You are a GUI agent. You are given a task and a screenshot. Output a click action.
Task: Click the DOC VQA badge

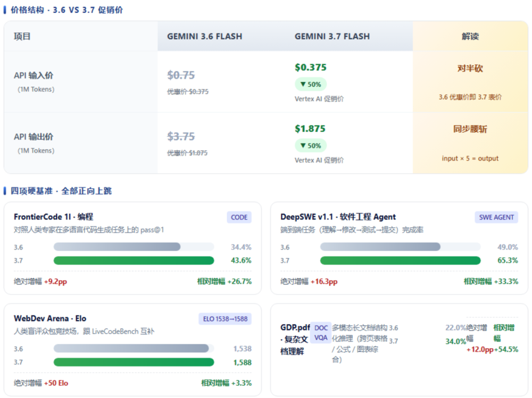click(x=321, y=333)
